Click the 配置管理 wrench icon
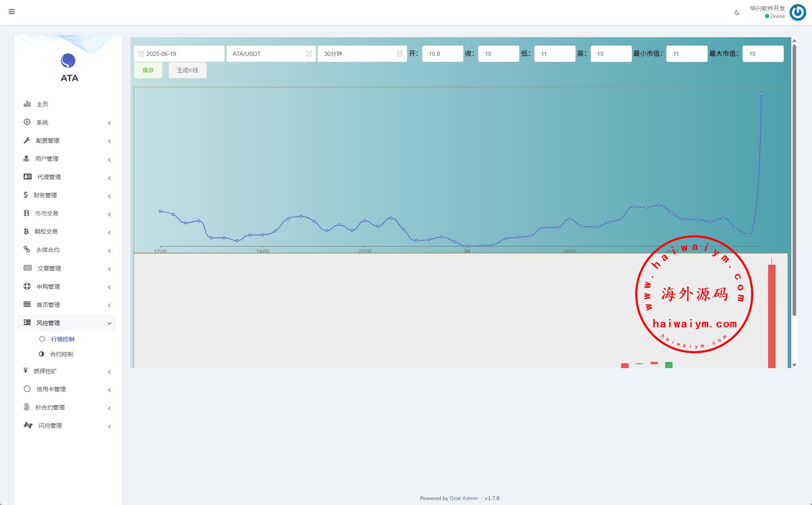Screen dimensions: 812x505 (27, 140)
